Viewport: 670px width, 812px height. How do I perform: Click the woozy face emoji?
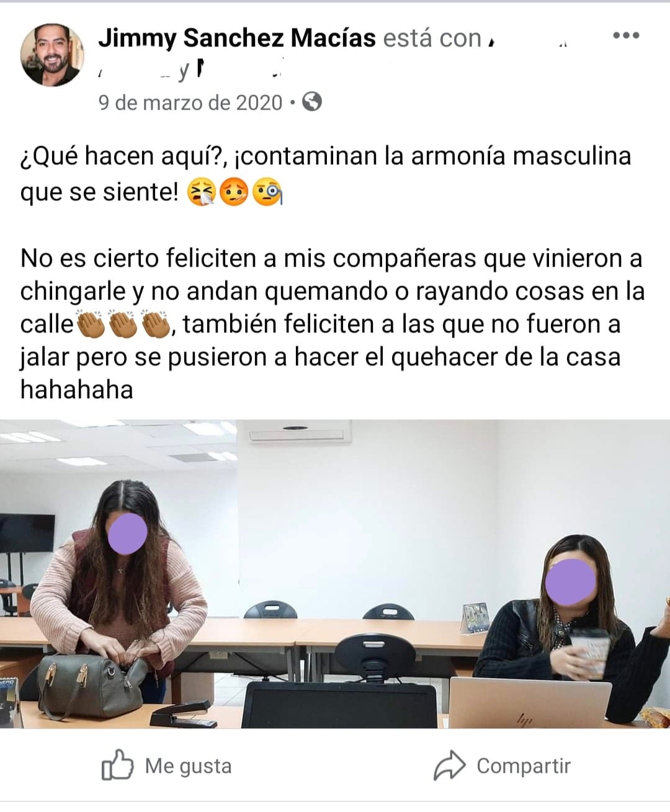tap(233, 192)
